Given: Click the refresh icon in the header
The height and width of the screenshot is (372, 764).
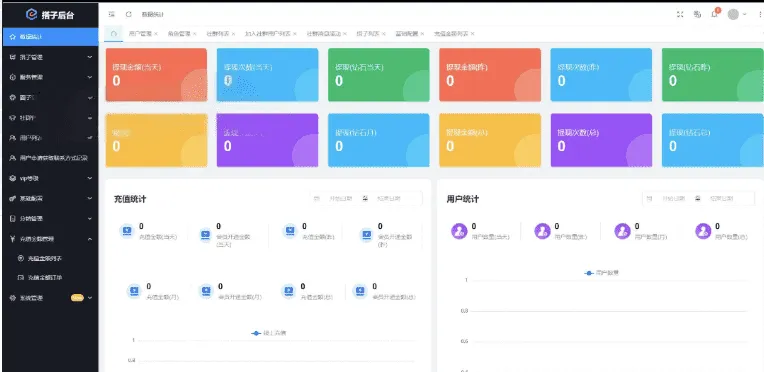Looking at the screenshot, I should (x=129, y=14).
